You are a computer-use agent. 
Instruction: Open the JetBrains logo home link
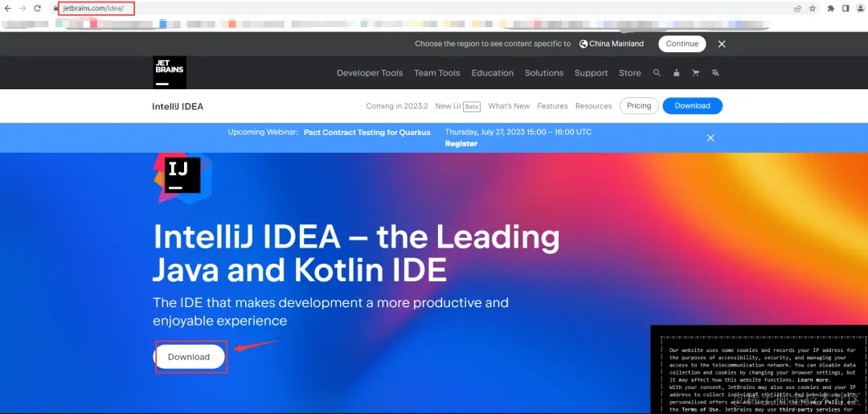(x=170, y=72)
